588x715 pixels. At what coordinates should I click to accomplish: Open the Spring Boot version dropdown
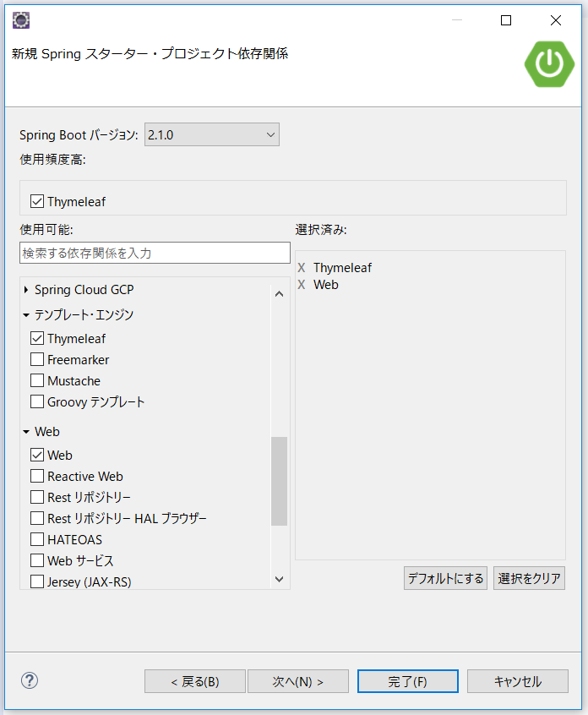[212, 135]
